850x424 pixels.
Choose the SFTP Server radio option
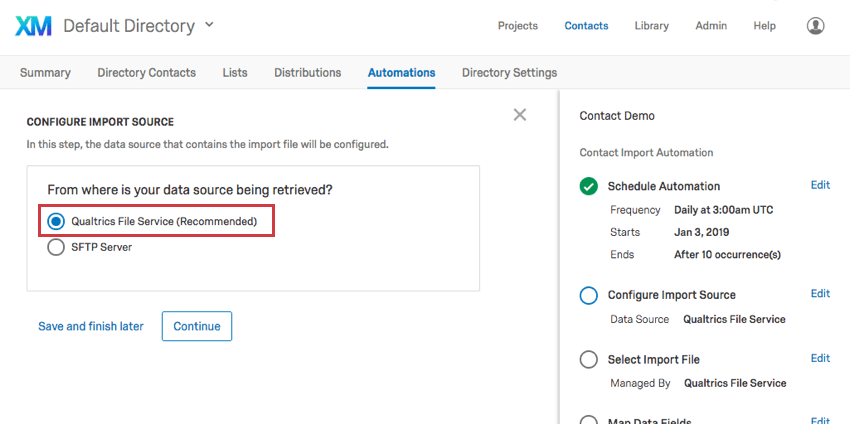pos(56,247)
